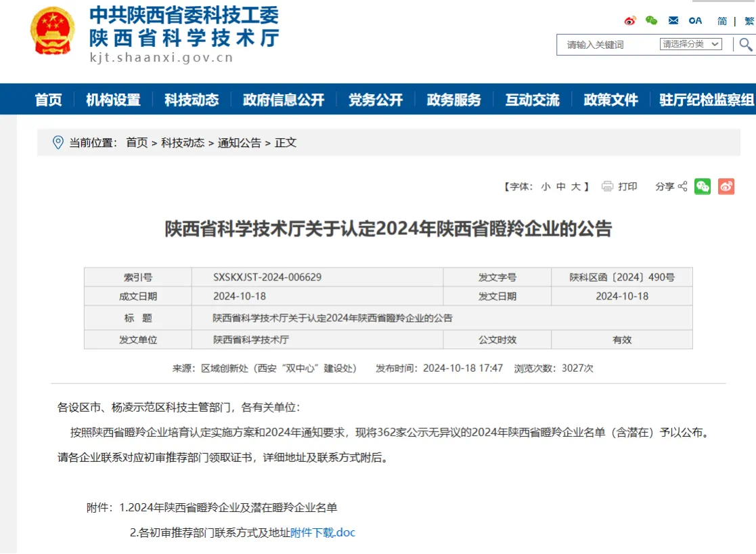
Task: Download the attachment 附件下载.doc
Action: click(x=323, y=532)
